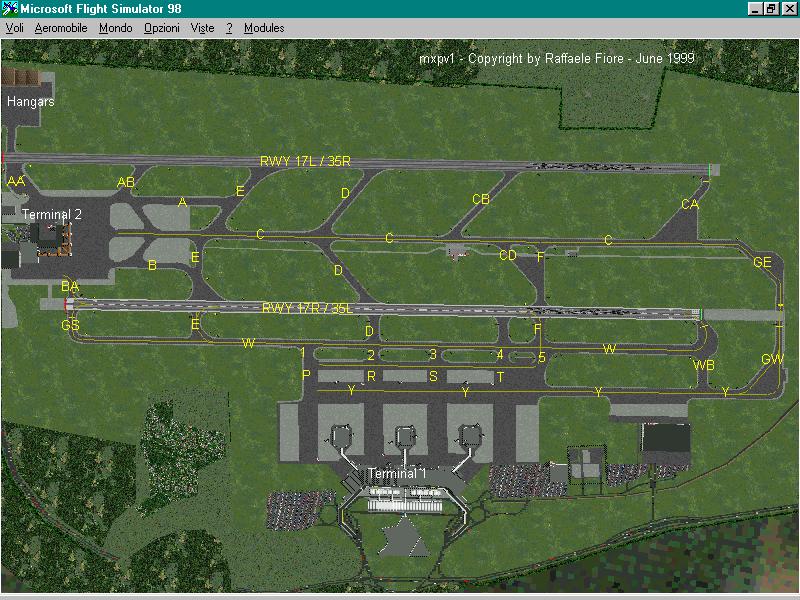800x600 pixels.
Task: Click the CA taxiway marker
Action: 689,204
